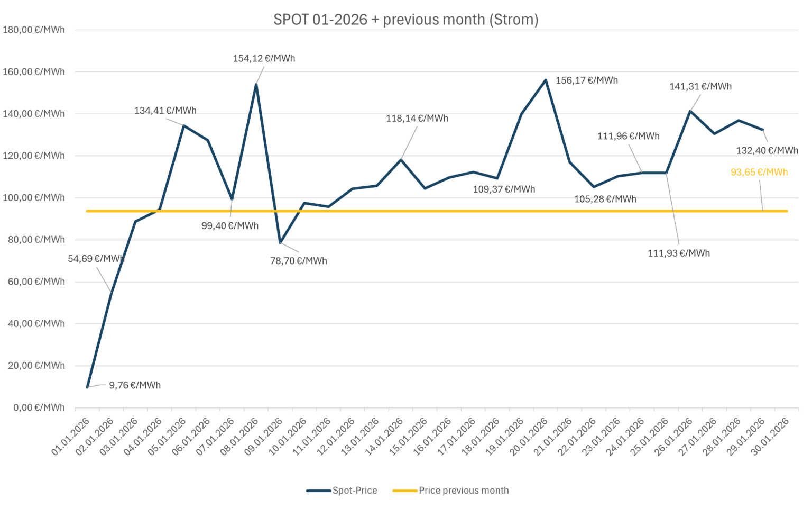Select the Spot-Price legend entry
812x508 pixels.
click(x=355, y=491)
